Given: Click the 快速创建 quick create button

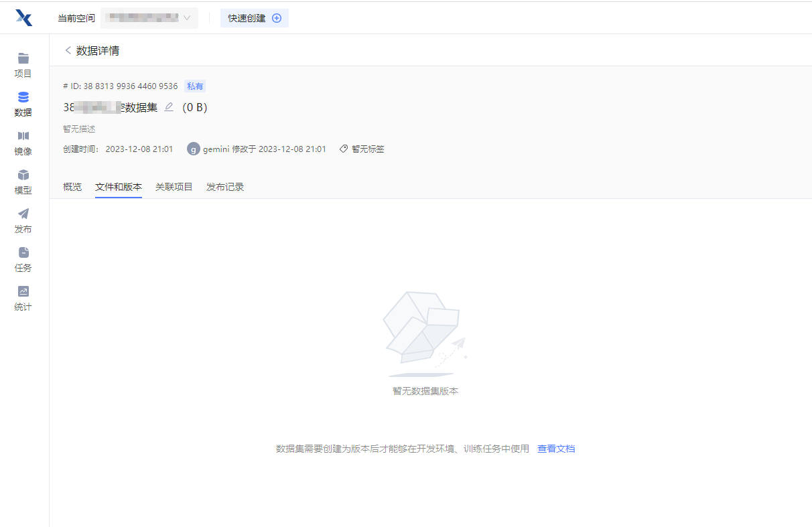Looking at the screenshot, I should coord(255,18).
